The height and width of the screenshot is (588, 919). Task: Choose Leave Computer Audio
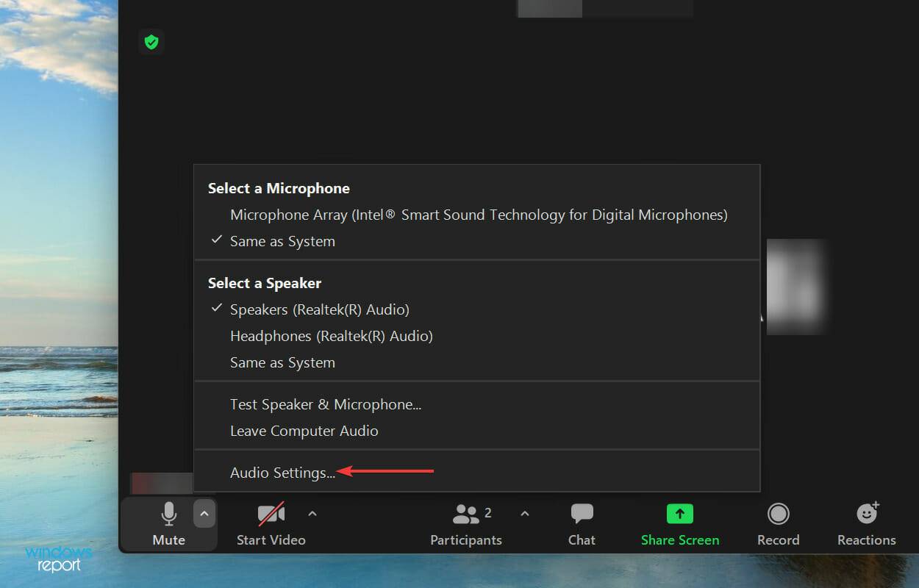click(x=304, y=431)
